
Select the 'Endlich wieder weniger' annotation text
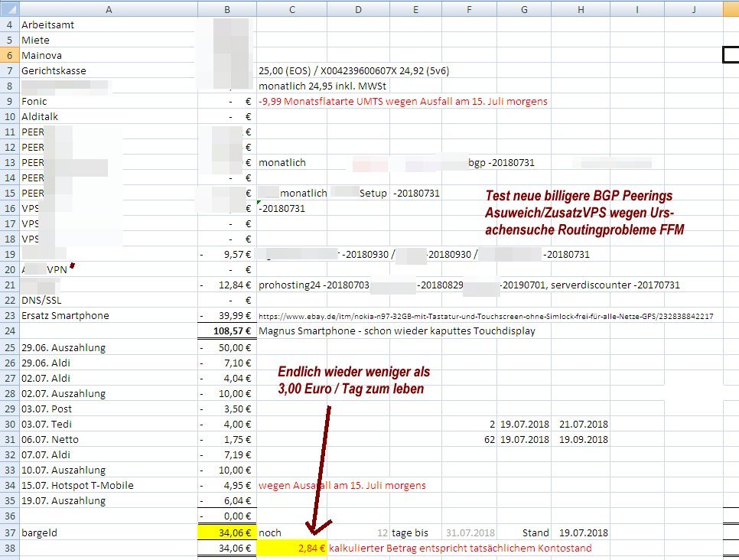click(x=353, y=380)
